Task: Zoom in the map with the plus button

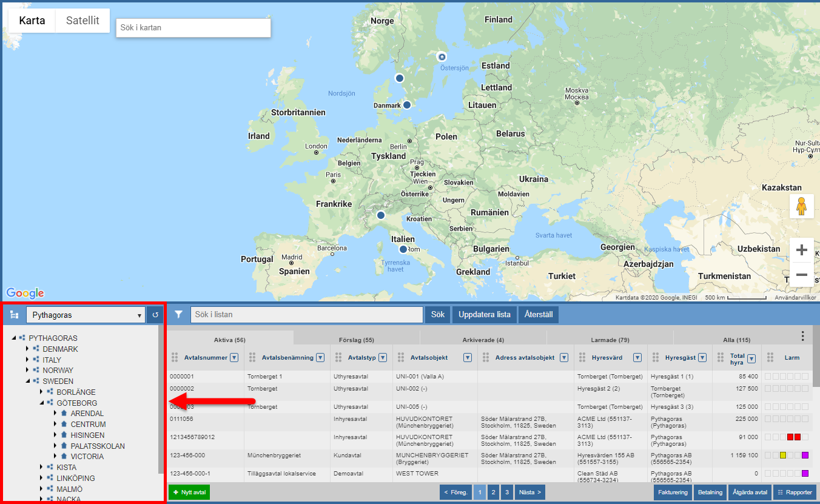Action: click(801, 250)
